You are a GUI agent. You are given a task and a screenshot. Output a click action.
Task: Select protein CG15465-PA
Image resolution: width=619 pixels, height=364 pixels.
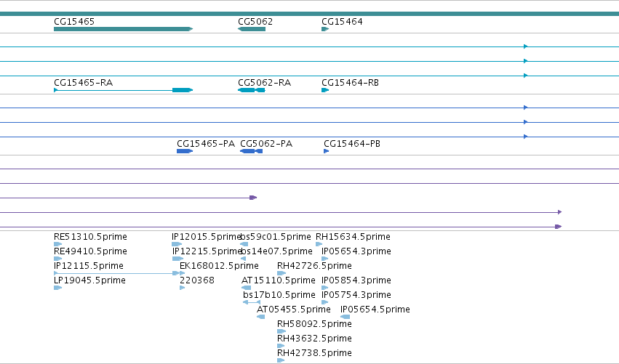point(206,144)
